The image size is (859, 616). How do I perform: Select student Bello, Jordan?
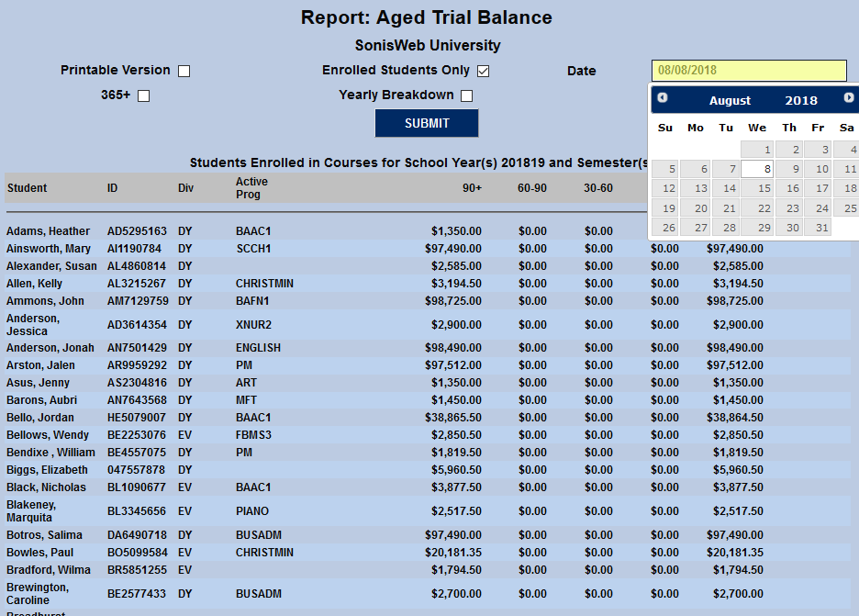(38, 417)
